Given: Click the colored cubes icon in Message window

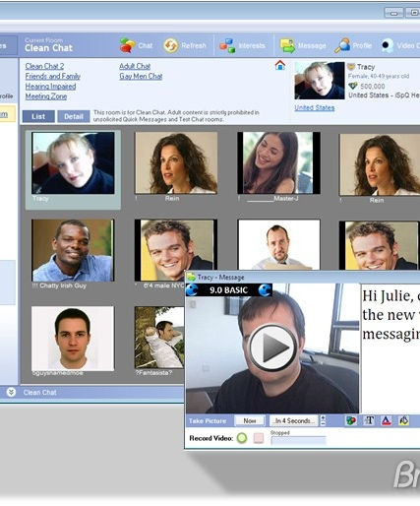Looking at the screenshot, I should click(351, 420).
